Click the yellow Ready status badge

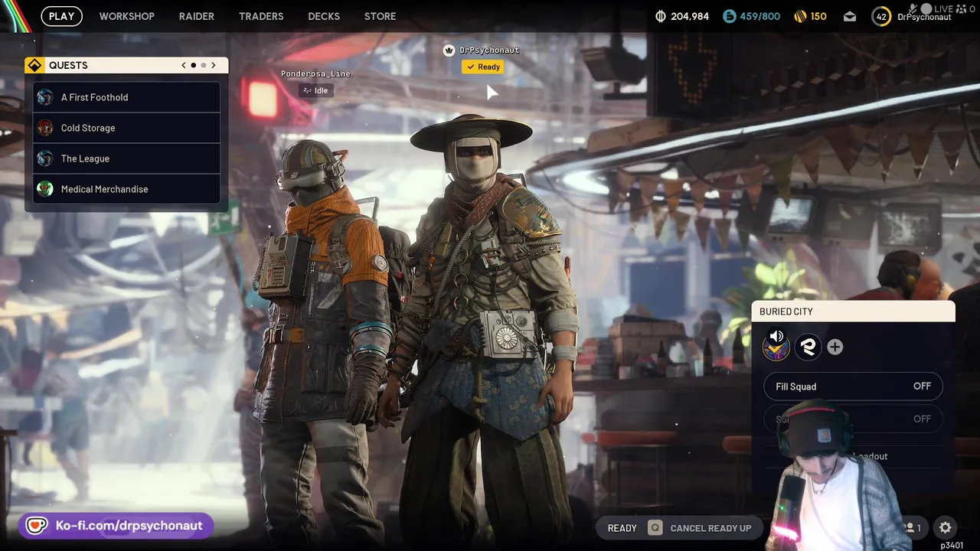coord(483,67)
